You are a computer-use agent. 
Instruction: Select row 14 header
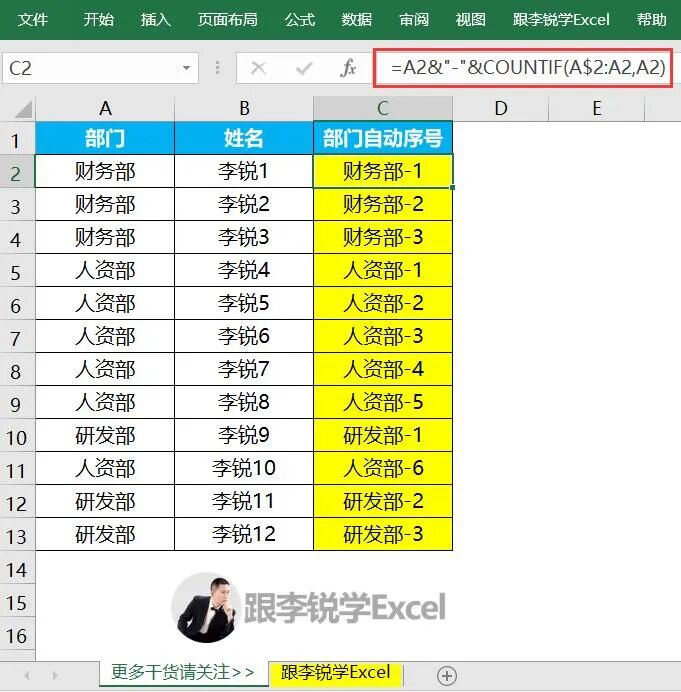(x=16, y=569)
